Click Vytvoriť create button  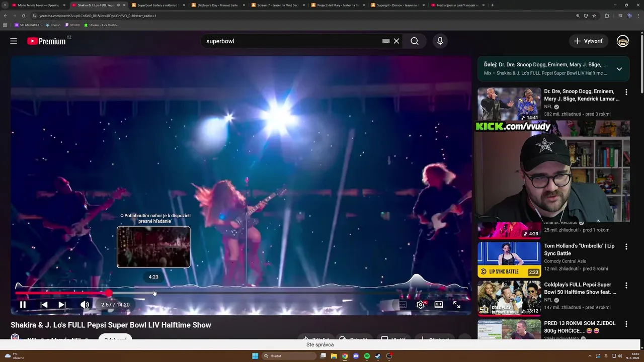click(x=588, y=41)
